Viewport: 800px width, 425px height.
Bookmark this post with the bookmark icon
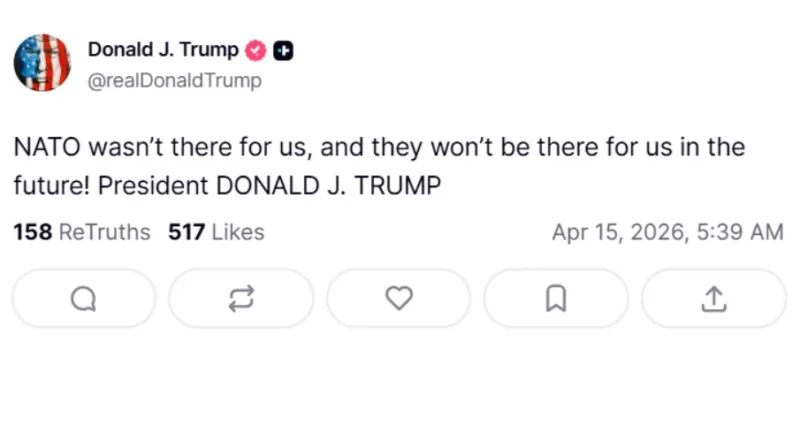(x=556, y=298)
